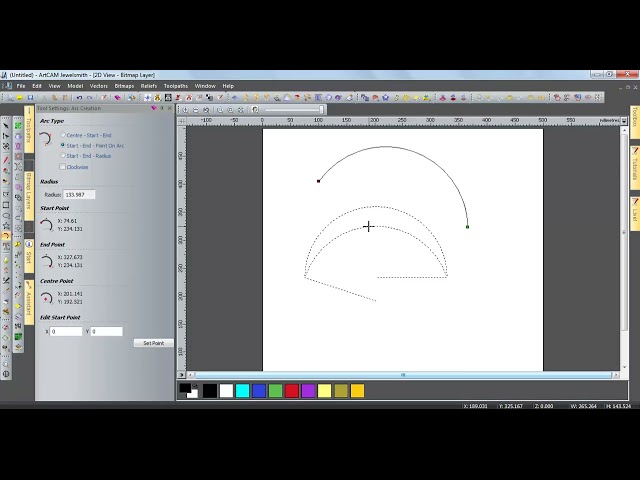Viewport: 640px width, 480px height.
Task: Click the Undo arrow in the toolbar
Action: [x=79, y=98]
